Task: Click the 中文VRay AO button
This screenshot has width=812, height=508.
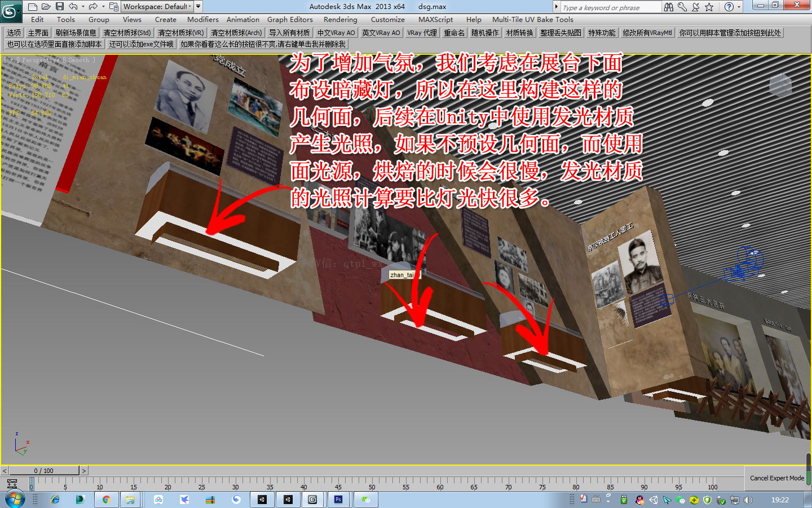Action: point(336,33)
